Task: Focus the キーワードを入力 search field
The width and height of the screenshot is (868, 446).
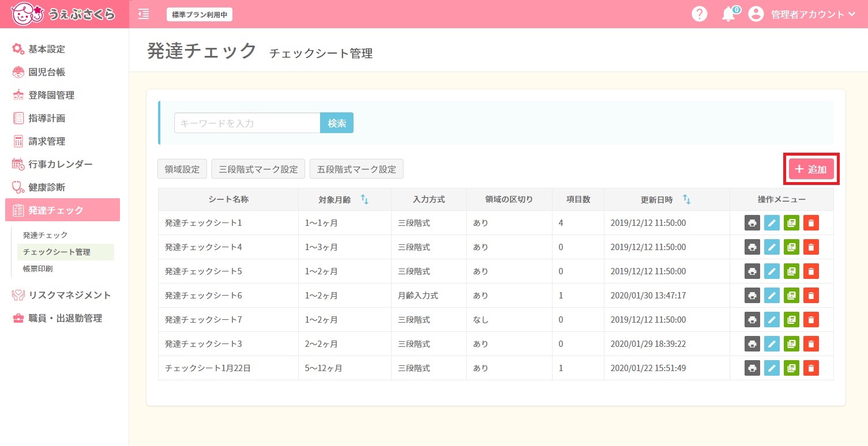Action: [247, 123]
